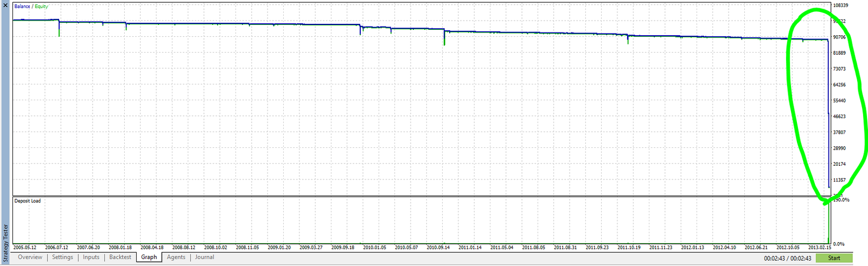Click date label 2009.01.20

point(279,248)
